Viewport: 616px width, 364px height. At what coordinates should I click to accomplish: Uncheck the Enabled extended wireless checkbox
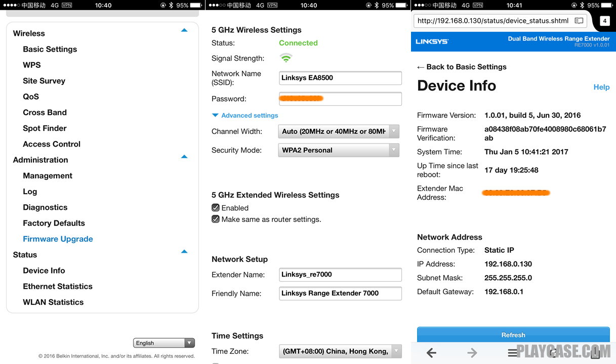point(216,208)
